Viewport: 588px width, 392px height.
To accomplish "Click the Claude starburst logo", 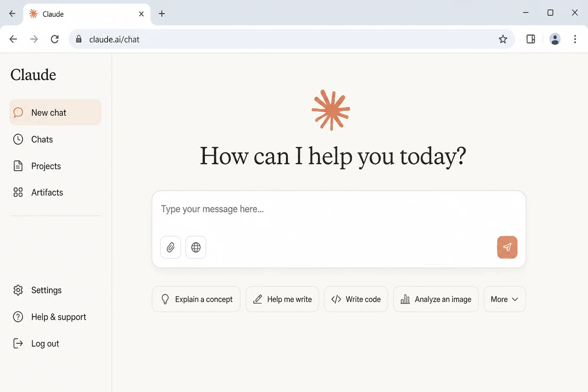I will [x=331, y=110].
